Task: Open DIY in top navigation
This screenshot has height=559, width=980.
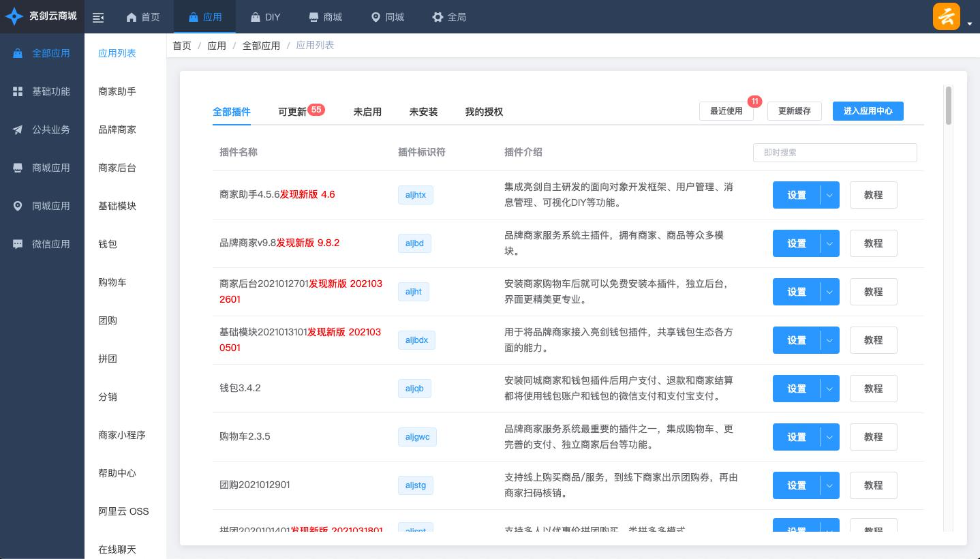Action: 265,17
